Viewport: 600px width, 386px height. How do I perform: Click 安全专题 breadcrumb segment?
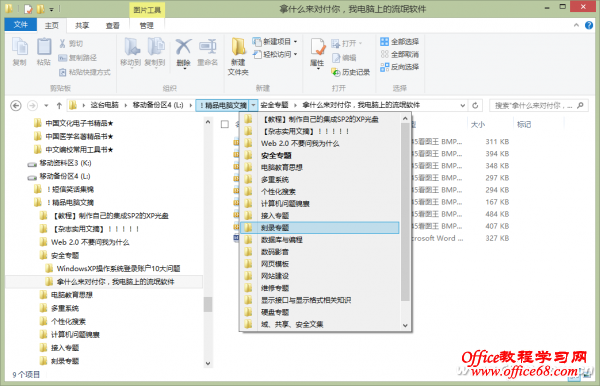tap(274, 105)
